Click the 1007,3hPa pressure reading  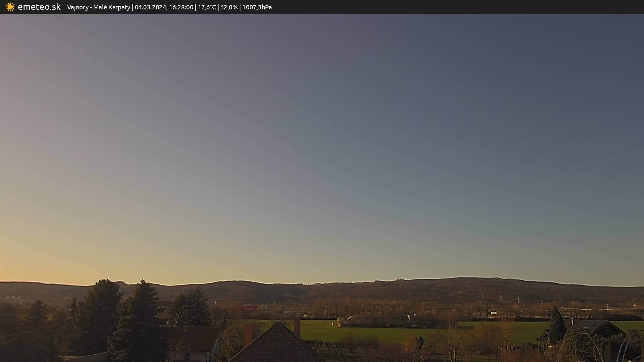pos(257,7)
